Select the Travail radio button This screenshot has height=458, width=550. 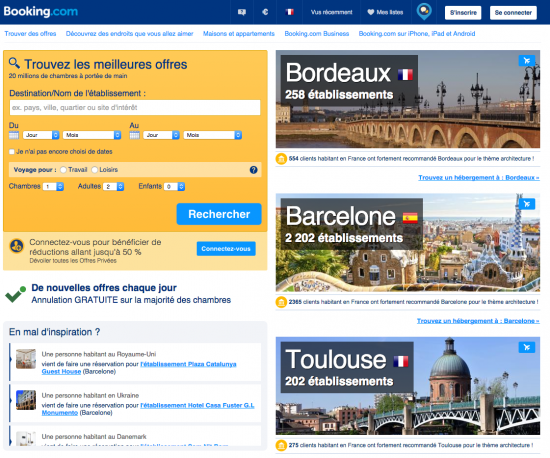tap(63, 170)
